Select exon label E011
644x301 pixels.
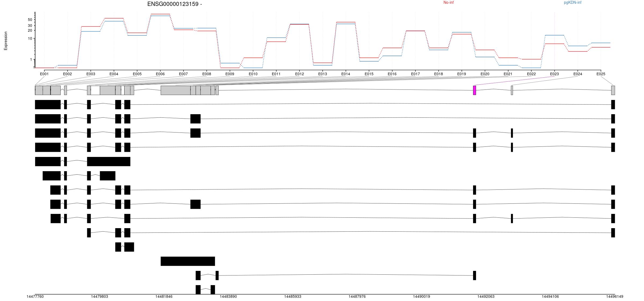tap(276, 74)
